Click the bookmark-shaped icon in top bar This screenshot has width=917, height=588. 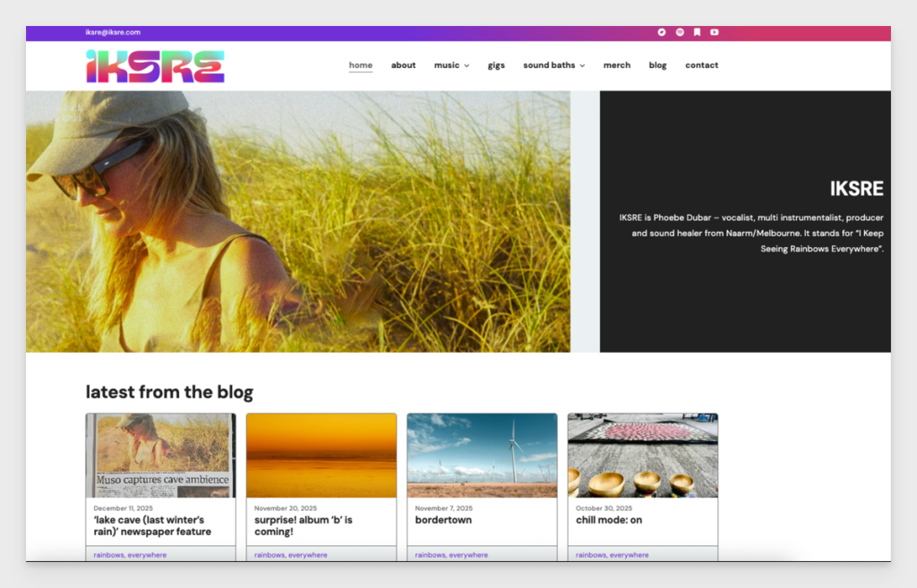pos(697,32)
